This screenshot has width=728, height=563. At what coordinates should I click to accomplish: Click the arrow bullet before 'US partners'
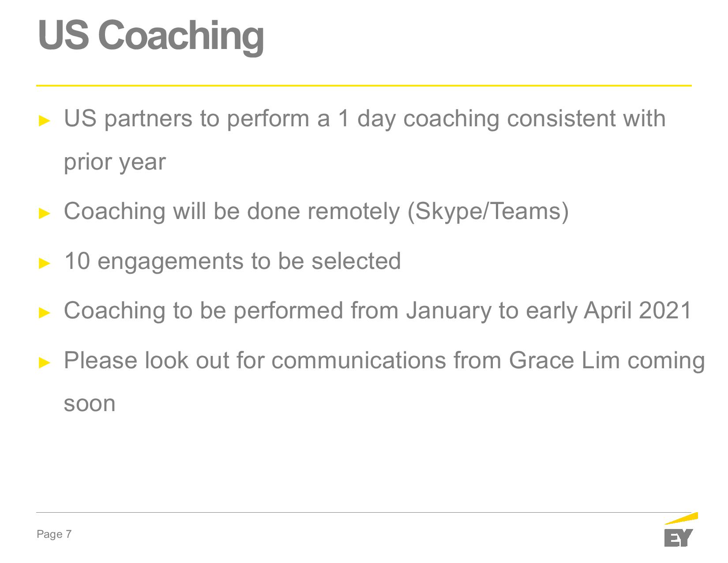tap(45, 121)
